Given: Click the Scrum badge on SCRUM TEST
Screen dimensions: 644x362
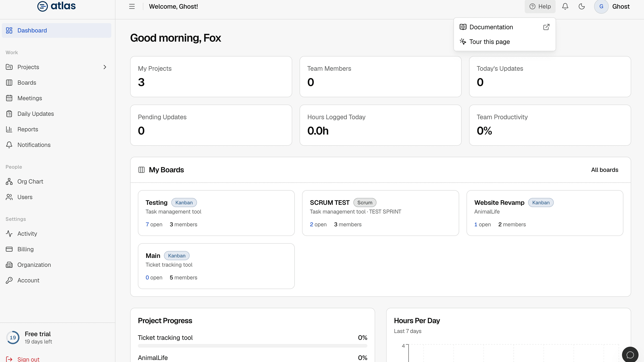Looking at the screenshot, I should pyautogui.click(x=365, y=203).
